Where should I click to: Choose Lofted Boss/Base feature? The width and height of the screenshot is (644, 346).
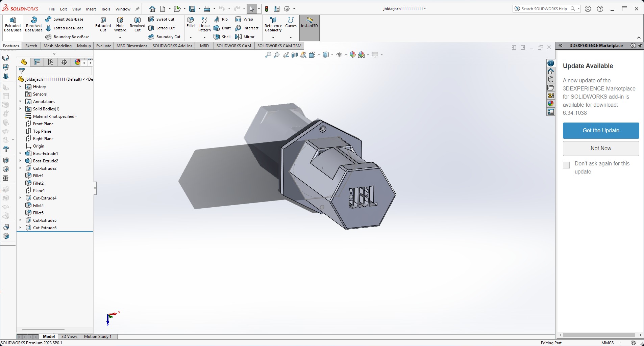click(x=64, y=28)
